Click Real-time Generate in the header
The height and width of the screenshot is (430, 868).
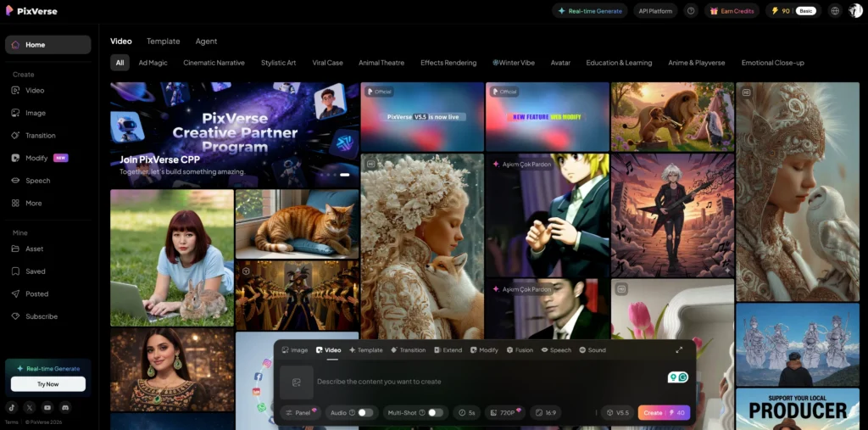(590, 10)
